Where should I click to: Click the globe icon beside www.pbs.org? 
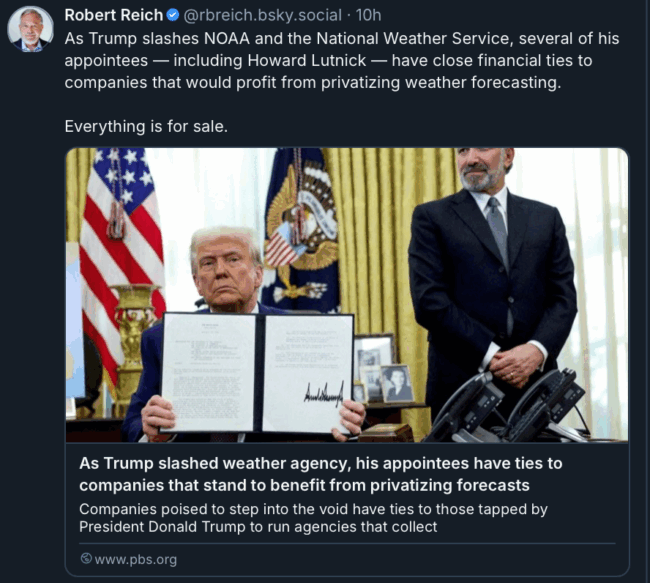(x=86, y=559)
